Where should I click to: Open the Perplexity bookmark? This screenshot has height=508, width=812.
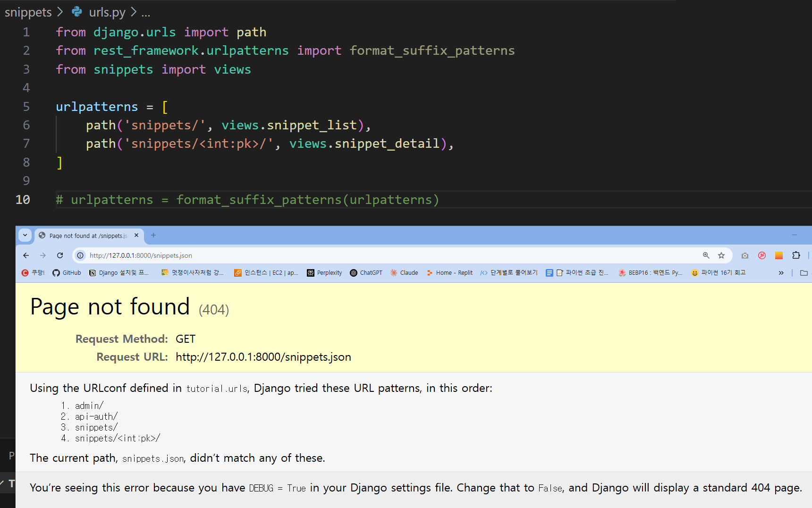coord(324,273)
